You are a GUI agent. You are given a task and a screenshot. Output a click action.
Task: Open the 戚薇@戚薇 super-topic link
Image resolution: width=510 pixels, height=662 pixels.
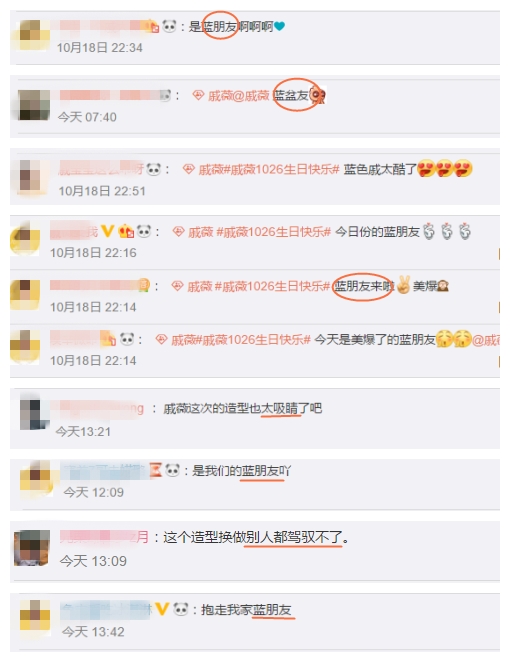click(x=238, y=96)
